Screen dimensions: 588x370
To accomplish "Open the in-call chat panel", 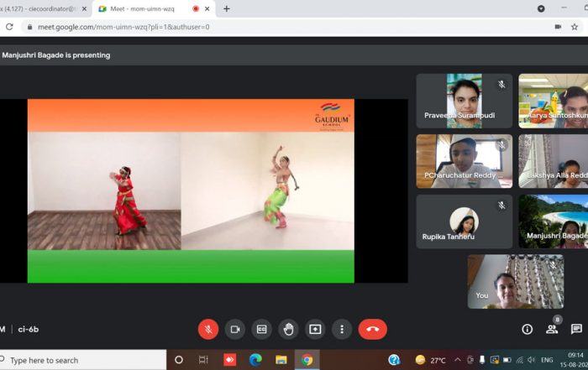I will (x=576, y=329).
